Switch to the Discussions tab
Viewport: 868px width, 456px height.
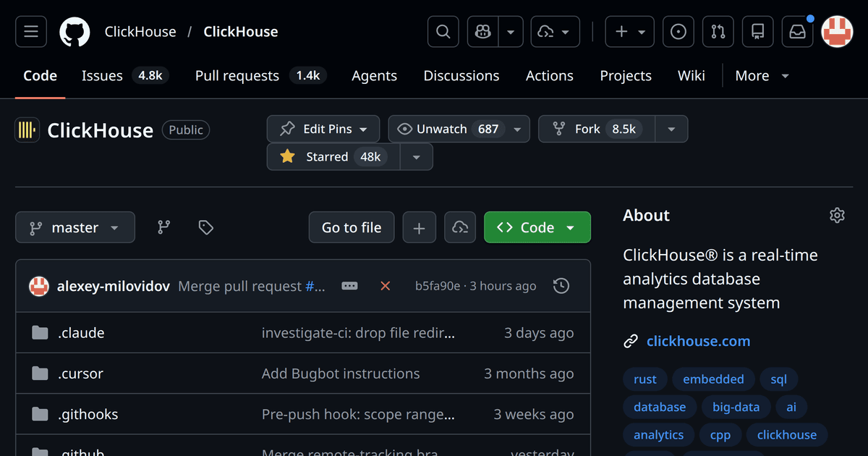pos(461,75)
